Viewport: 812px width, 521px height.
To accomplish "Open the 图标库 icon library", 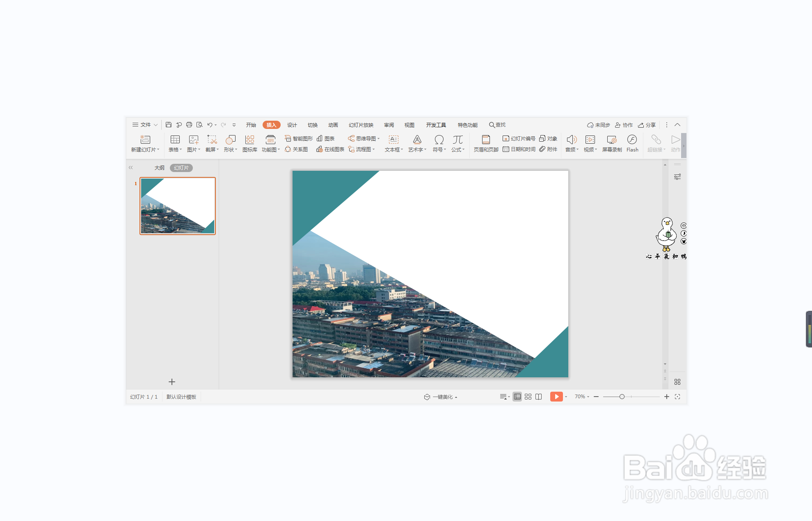I will (x=249, y=143).
